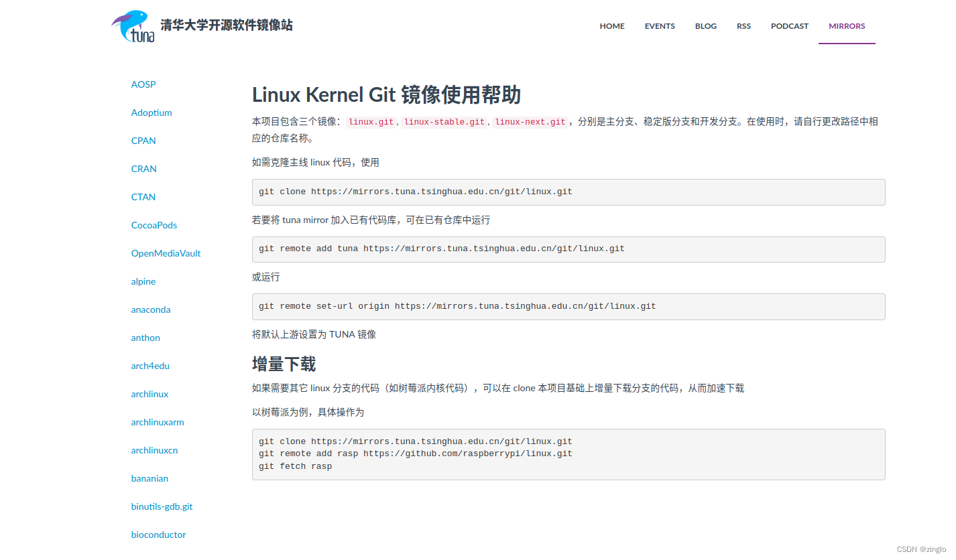
Task: Open the CTAN mirror link
Action: click(x=143, y=197)
